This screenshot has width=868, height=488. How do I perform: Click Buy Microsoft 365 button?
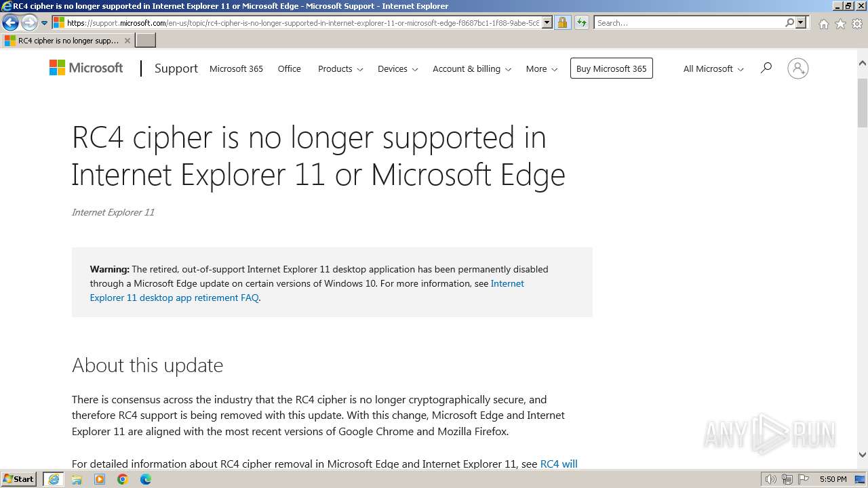click(x=612, y=68)
